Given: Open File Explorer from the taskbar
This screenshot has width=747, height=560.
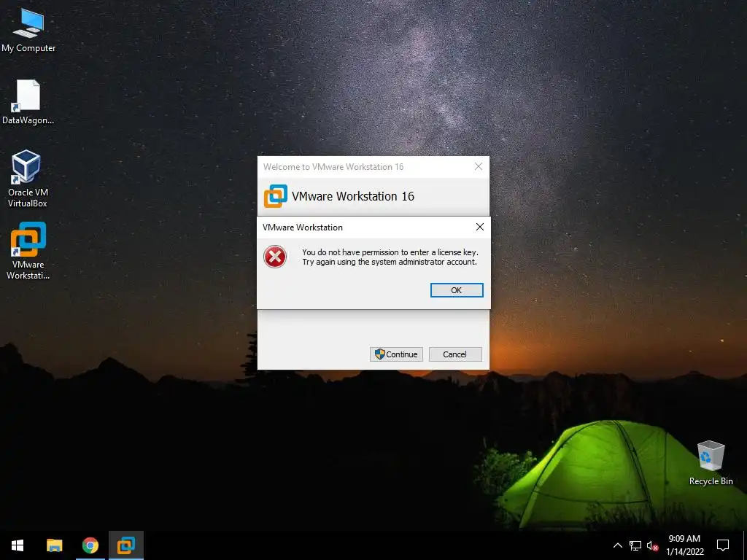Looking at the screenshot, I should click(54, 545).
